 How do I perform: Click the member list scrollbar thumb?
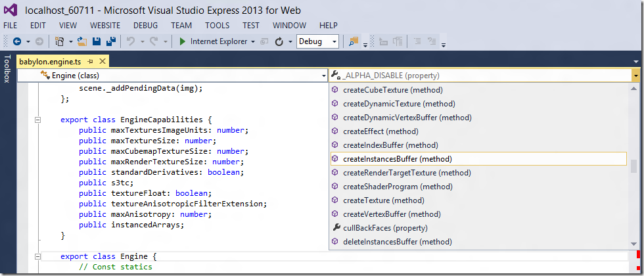coord(634,167)
